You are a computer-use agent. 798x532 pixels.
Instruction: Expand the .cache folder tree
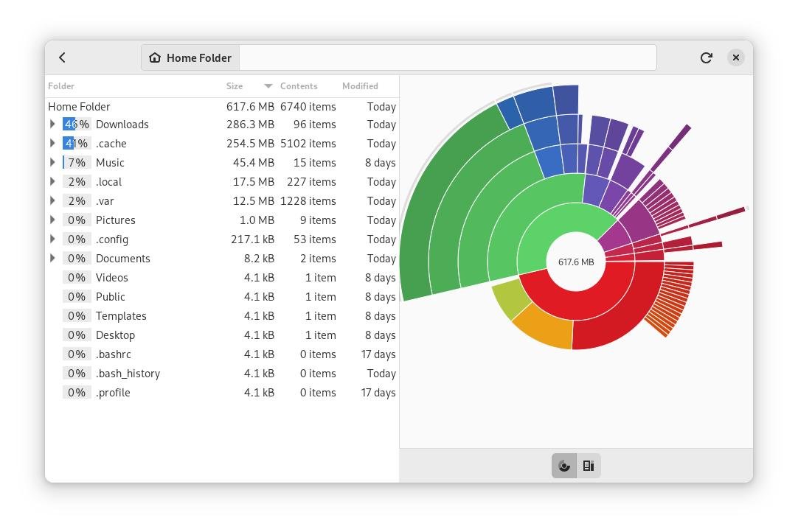pos(52,144)
